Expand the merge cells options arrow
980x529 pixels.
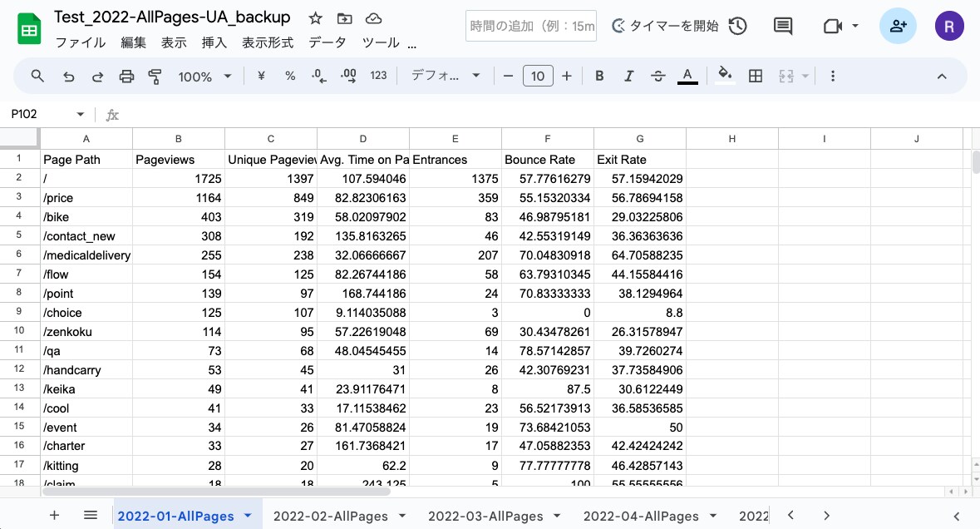click(x=805, y=77)
